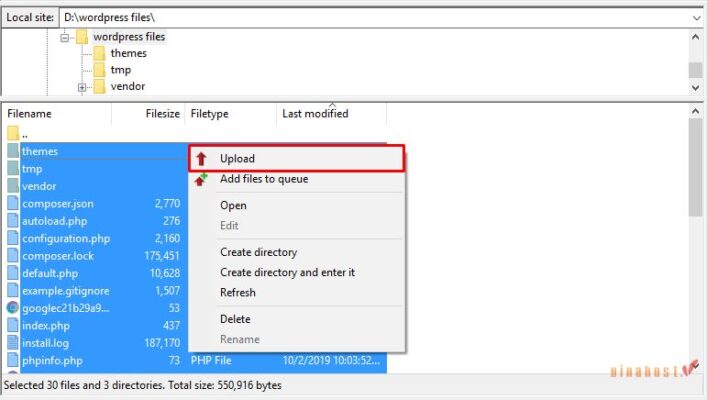
Task: Click the autoload.php file icon
Action: 13,221
